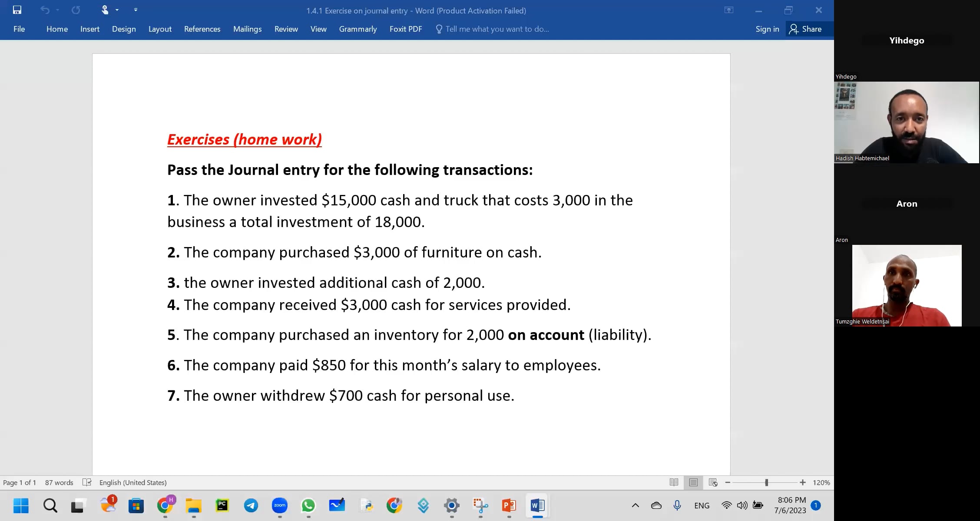Click the zoom in plus button

803,482
